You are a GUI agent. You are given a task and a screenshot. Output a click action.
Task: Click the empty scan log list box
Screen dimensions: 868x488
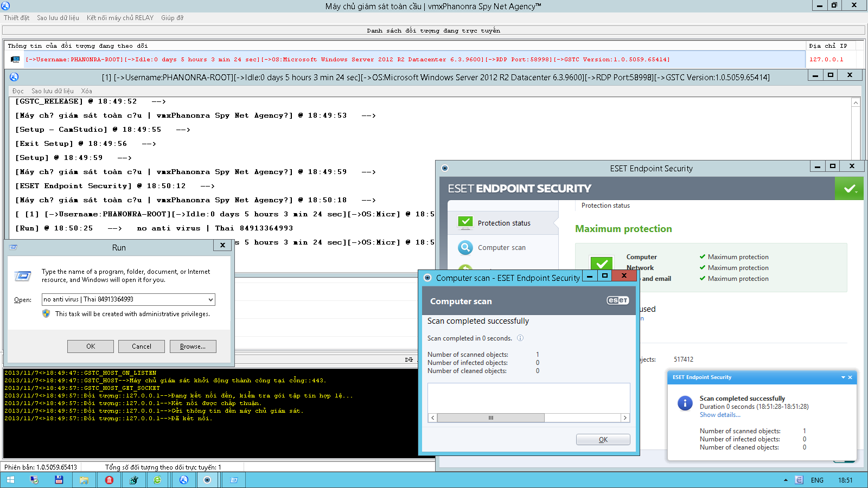pyautogui.click(x=529, y=399)
